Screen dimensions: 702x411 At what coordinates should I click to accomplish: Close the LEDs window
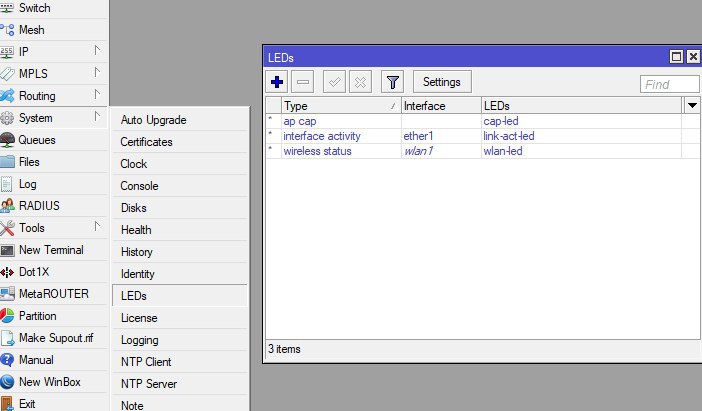point(693,57)
